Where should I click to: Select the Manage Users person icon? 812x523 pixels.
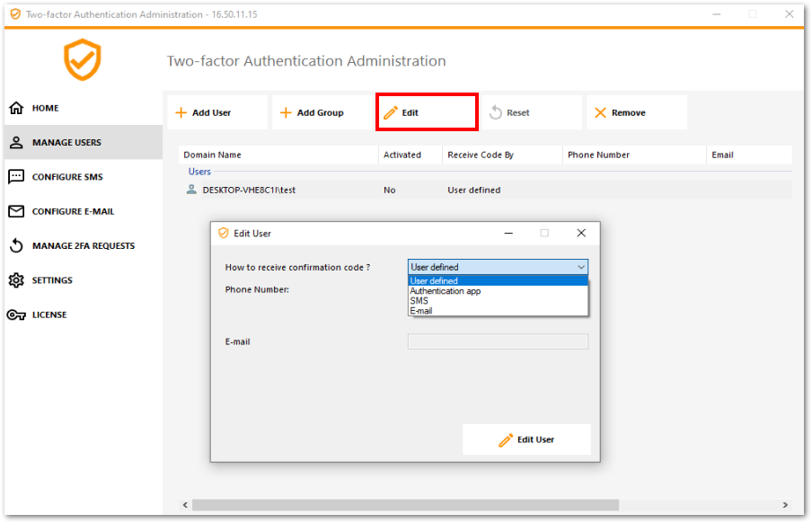click(x=17, y=142)
